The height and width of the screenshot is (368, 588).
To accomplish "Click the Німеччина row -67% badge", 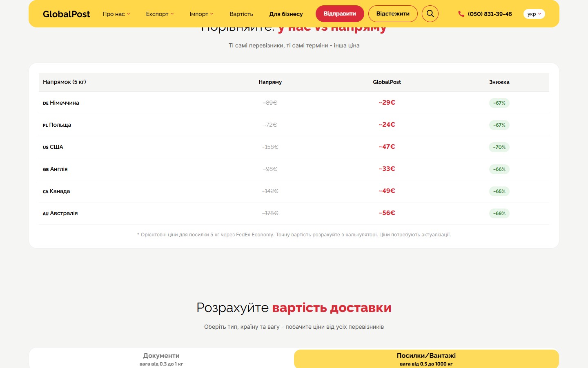I will point(499,103).
